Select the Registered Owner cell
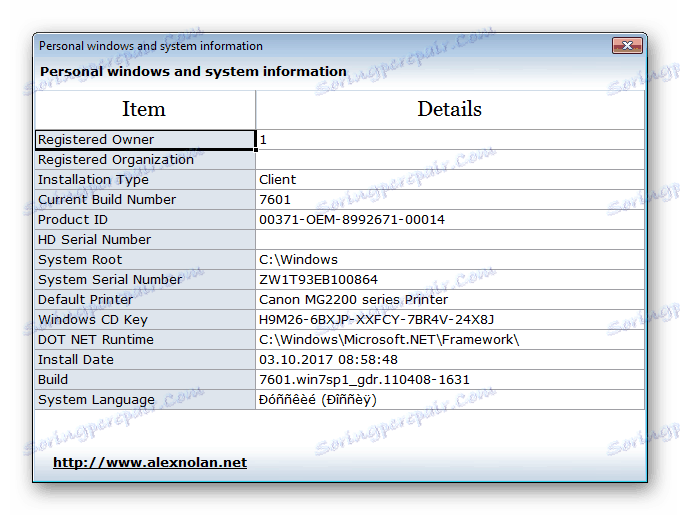 click(x=145, y=140)
